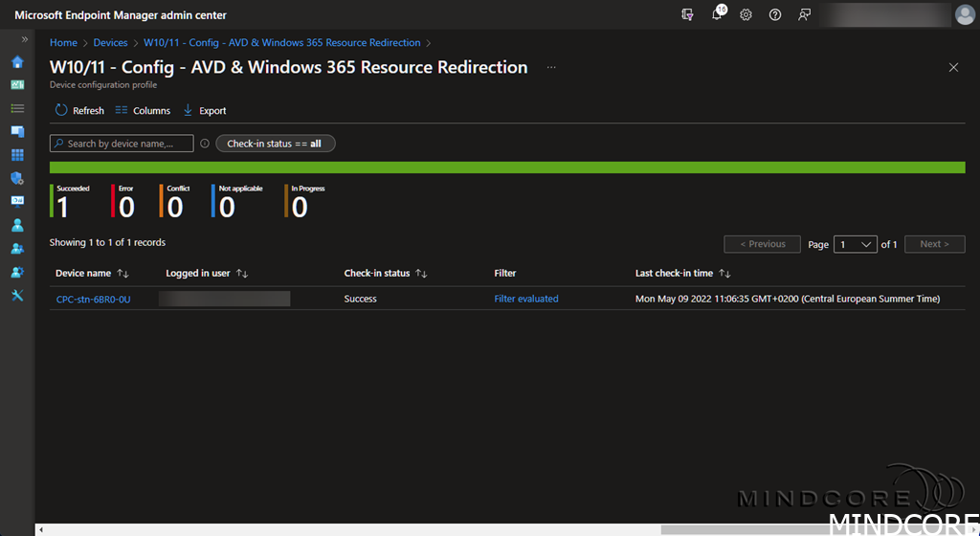Open Devices icon in the left sidebar
This screenshot has height=536, width=980.
coord(17,131)
